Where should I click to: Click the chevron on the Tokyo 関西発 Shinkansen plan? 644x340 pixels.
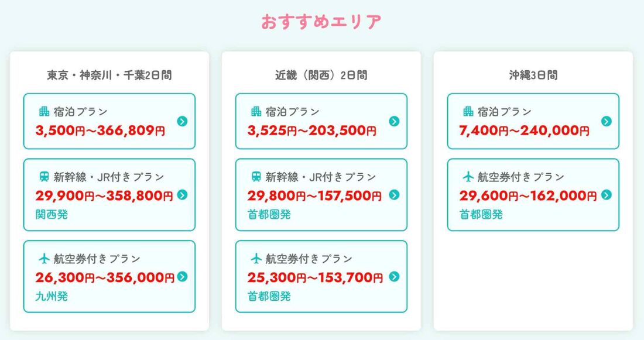coord(182,195)
